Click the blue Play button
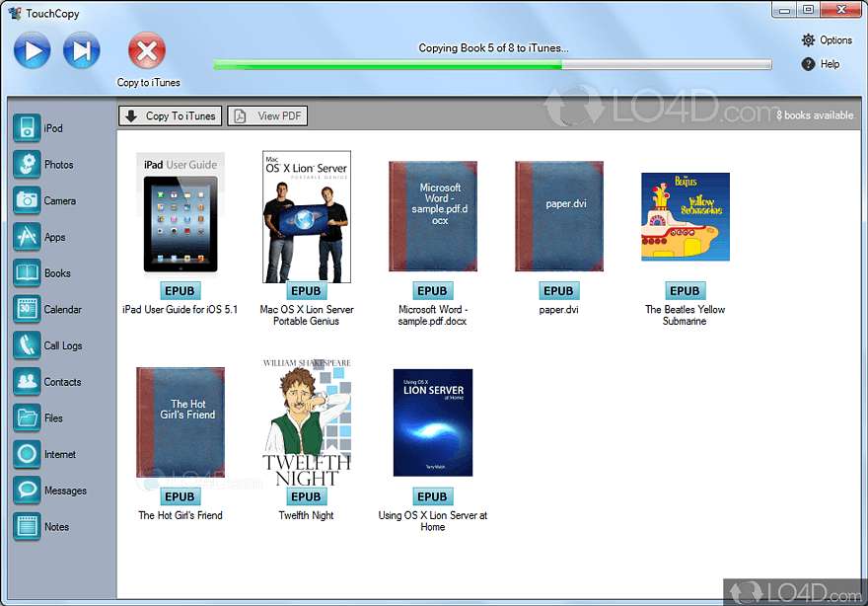 coord(33,50)
